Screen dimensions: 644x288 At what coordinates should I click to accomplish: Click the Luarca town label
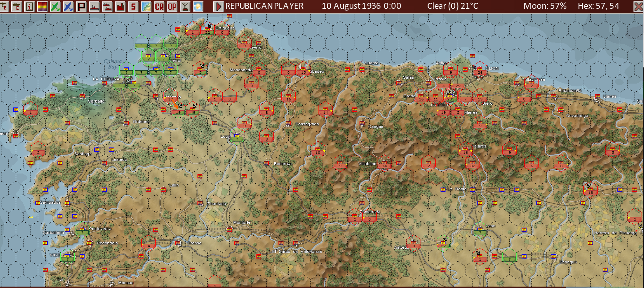click(372, 63)
